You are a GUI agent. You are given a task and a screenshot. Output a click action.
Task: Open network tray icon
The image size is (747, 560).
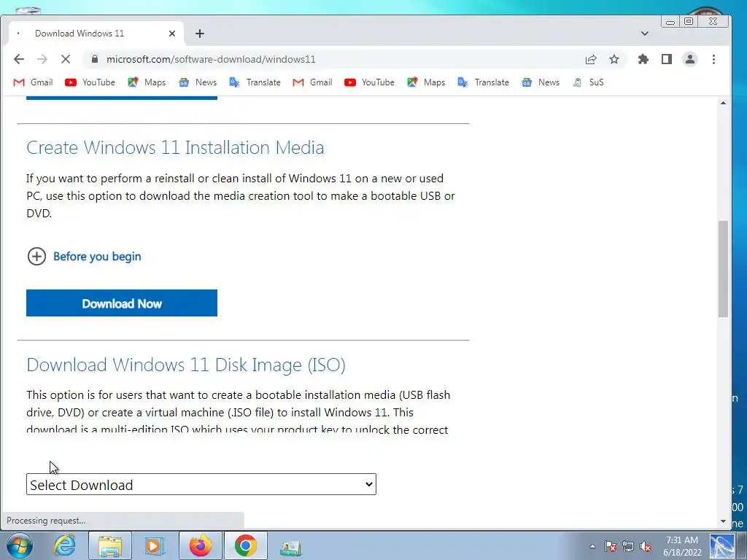(628, 546)
